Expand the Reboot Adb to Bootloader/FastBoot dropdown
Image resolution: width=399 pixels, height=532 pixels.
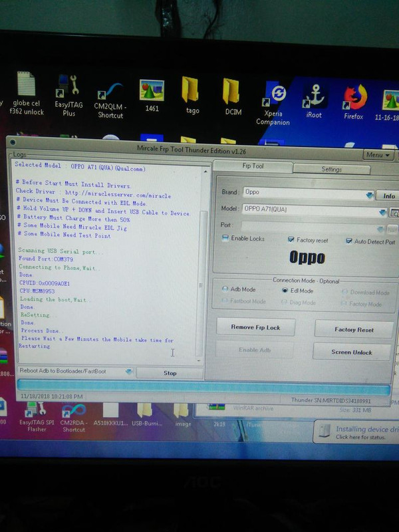pos(75,371)
